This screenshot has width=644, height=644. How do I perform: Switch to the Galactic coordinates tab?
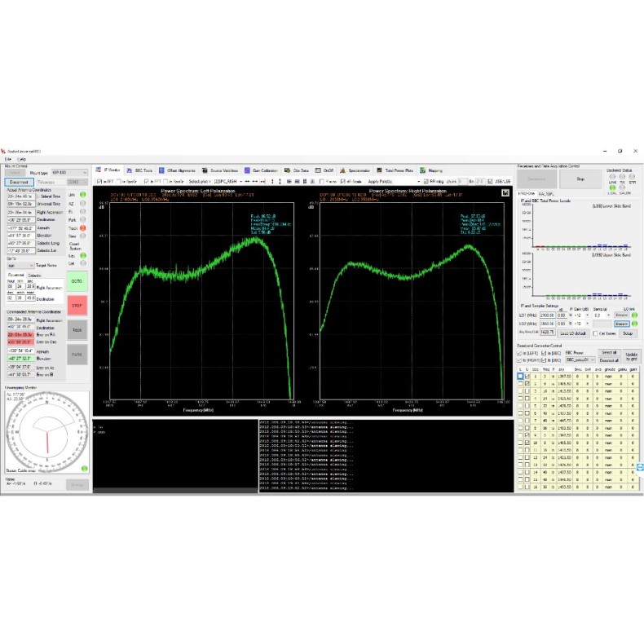click(x=34, y=276)
